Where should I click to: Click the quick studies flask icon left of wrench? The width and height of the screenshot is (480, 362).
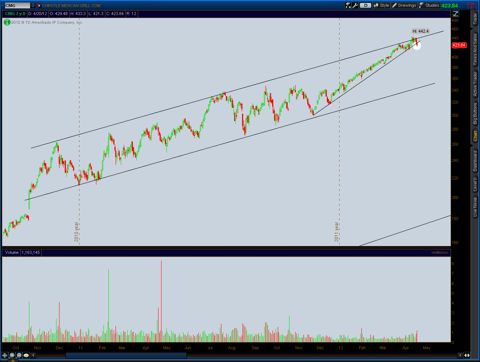(x=348, y=5)
